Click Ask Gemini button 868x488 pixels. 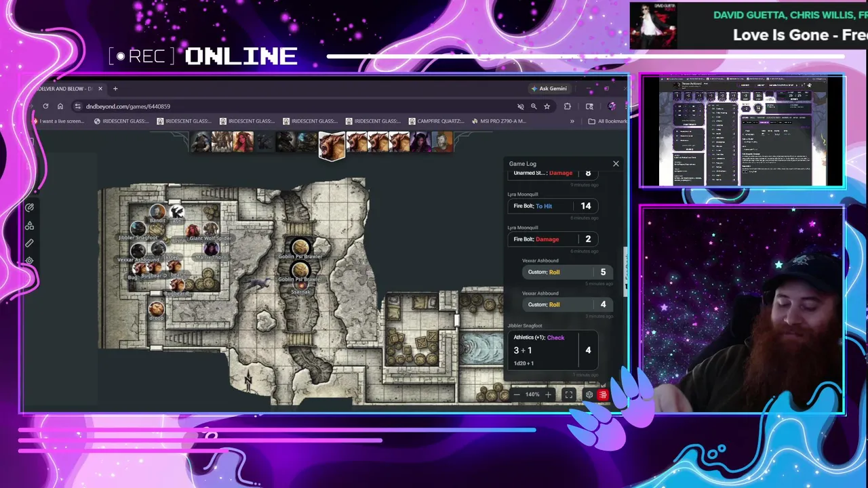(549, 89)
